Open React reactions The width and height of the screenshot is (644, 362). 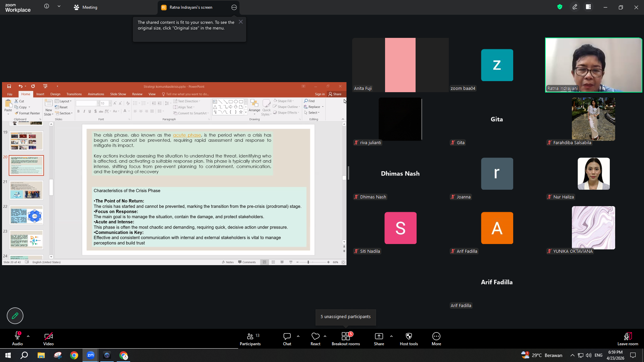pos(315,339)
